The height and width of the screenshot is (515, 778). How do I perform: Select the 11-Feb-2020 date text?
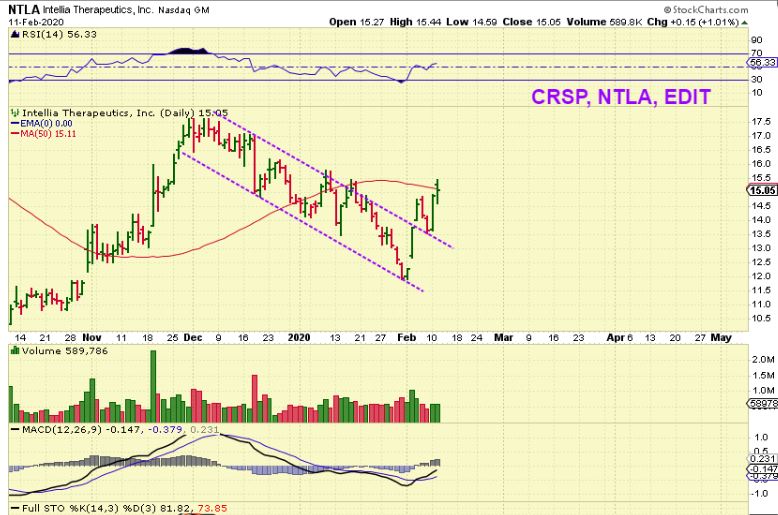point(36,22)
